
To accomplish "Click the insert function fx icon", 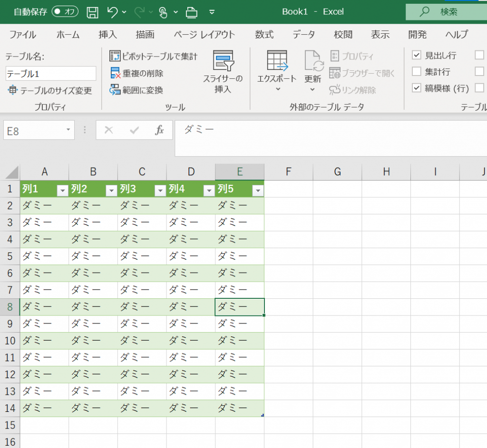I will pos(160,130).
